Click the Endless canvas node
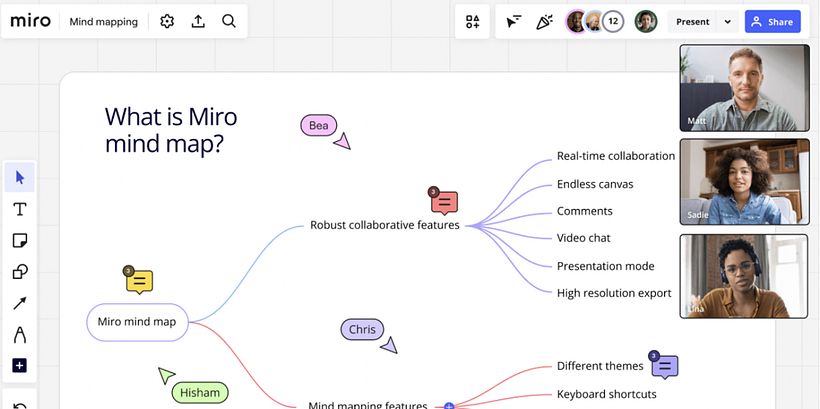Screen dimensions: 820x409 (595, 184)
